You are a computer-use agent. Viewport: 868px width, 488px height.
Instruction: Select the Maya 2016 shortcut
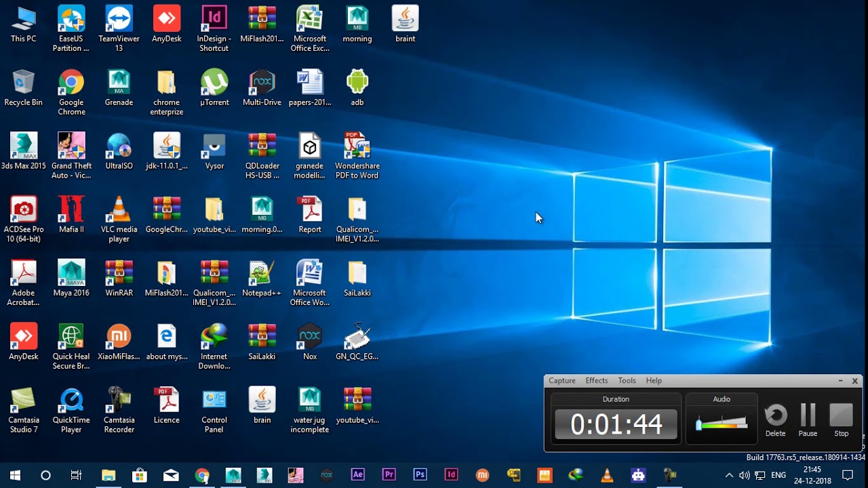[x=71, y=279]
